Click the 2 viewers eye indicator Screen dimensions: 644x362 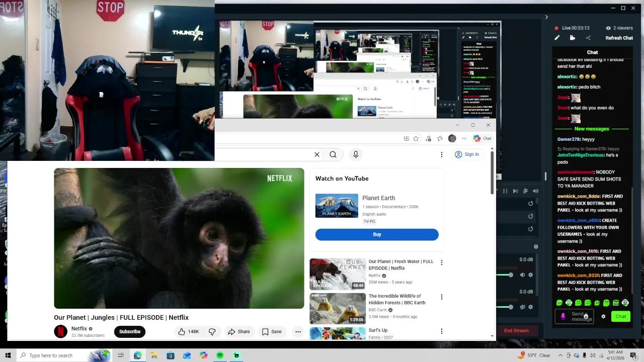619,28
